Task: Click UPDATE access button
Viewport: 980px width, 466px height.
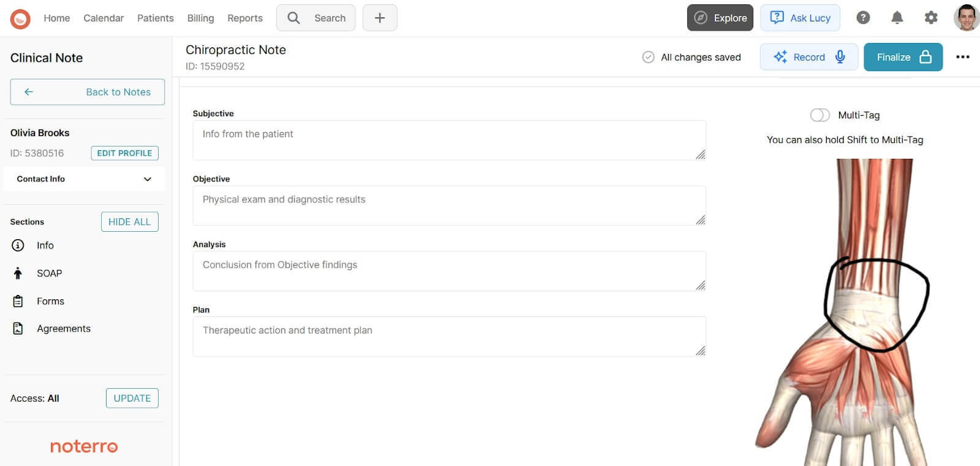Action: click(x=132, y=398)
